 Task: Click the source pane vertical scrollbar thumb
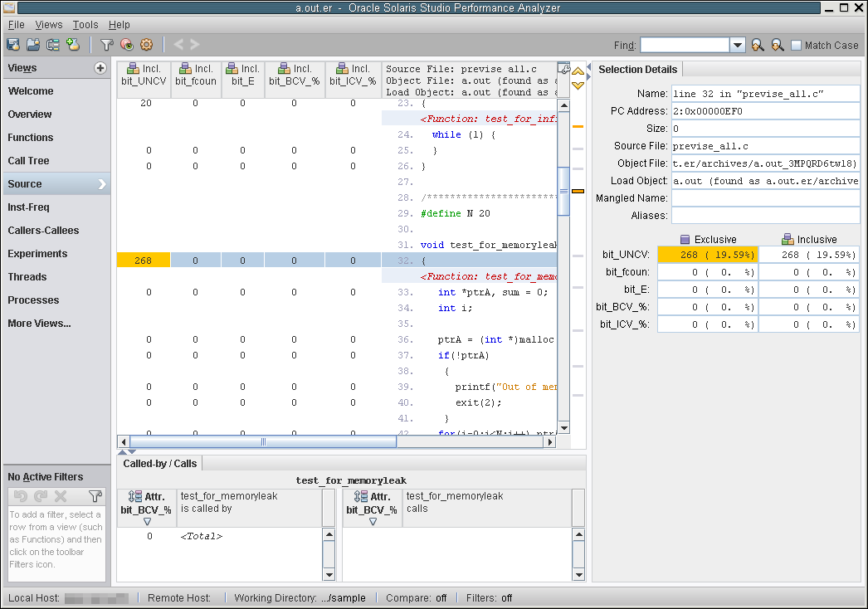point(563,191)
